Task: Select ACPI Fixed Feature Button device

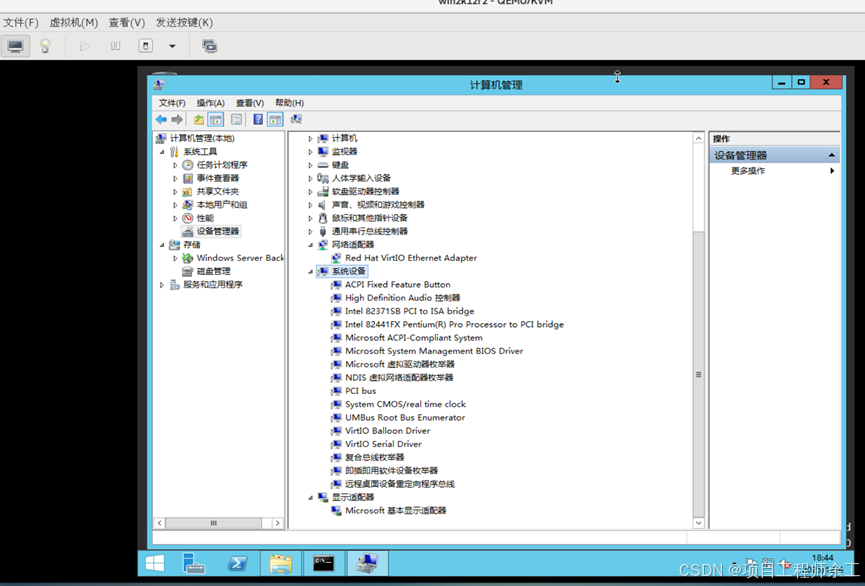Action: click(x=398, y=284)
